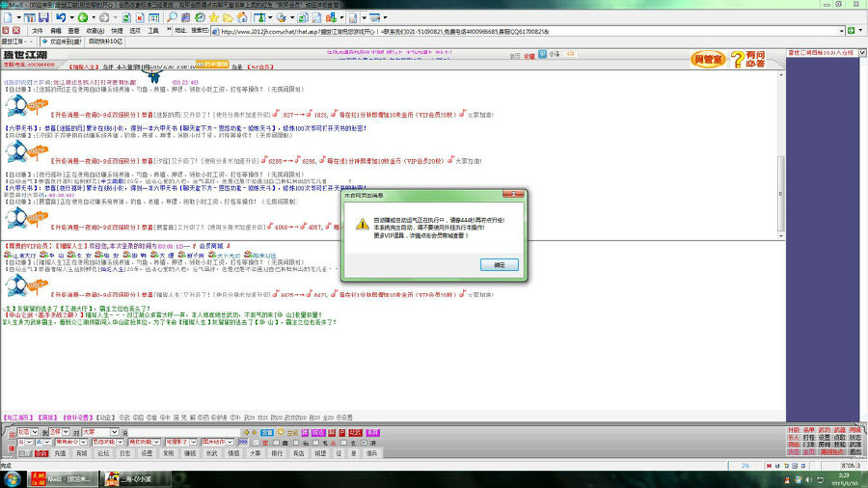Image resolution: width=868 pixels, height=488 pixels.
Task: Open the Windows Start orb
Action: tap(13, 478)
